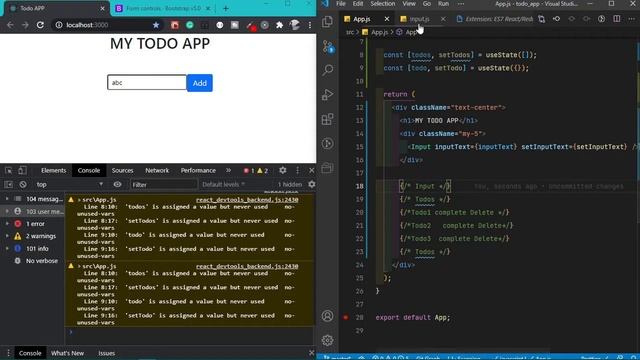The image size is (640, 360).
Task: Split the VS Code editor right
Action: (x=617, y=19)
